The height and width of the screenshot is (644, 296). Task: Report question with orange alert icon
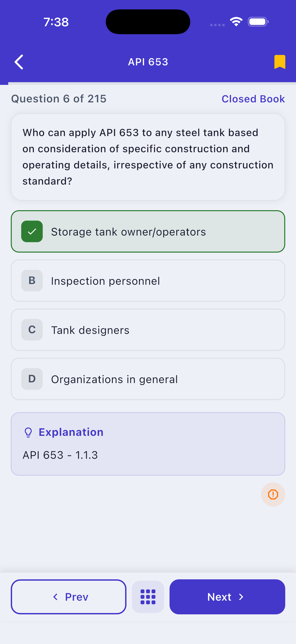273,494
